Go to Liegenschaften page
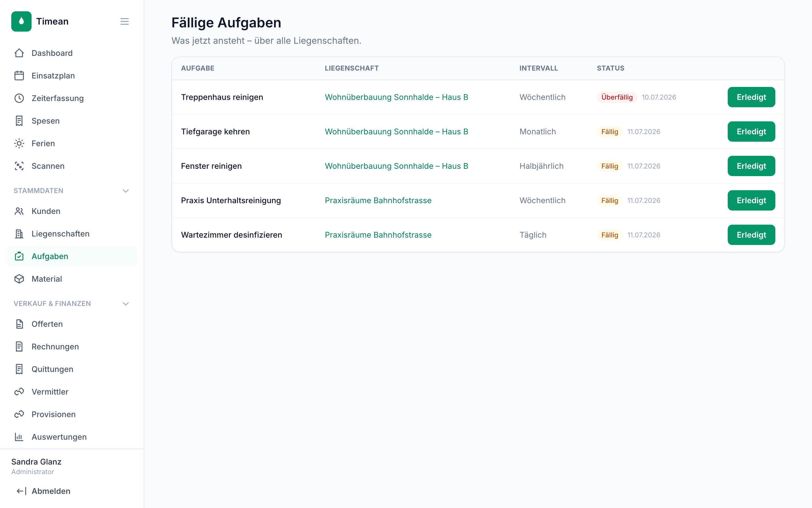812x508 pixels. [72, 233]
